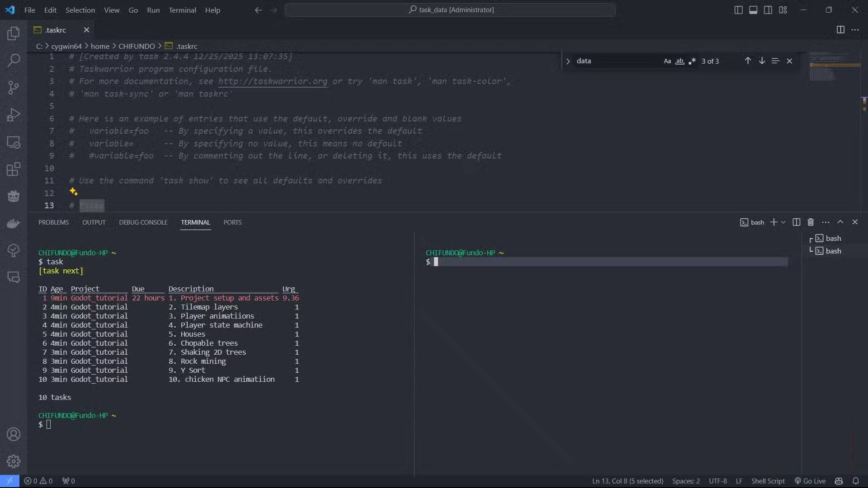Click the notifications bell in status bar
The width and height of the screenshot is (868, 488).
pyautogui.click(x=856, y=481)
